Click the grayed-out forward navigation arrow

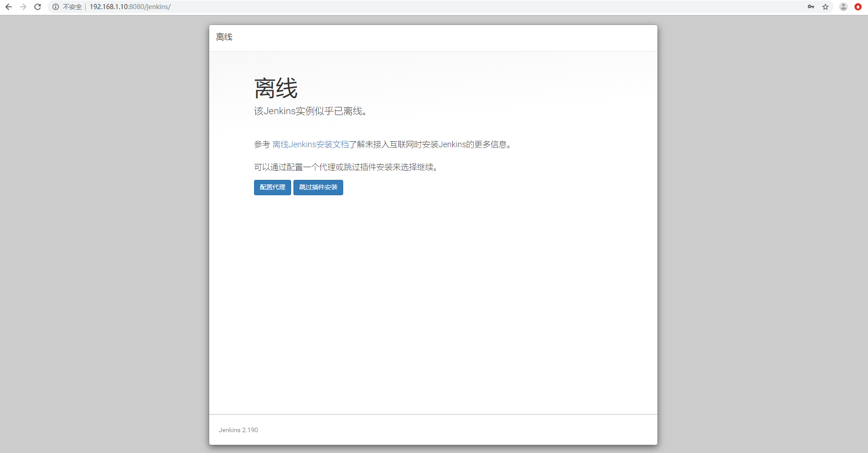click(23, 7)
